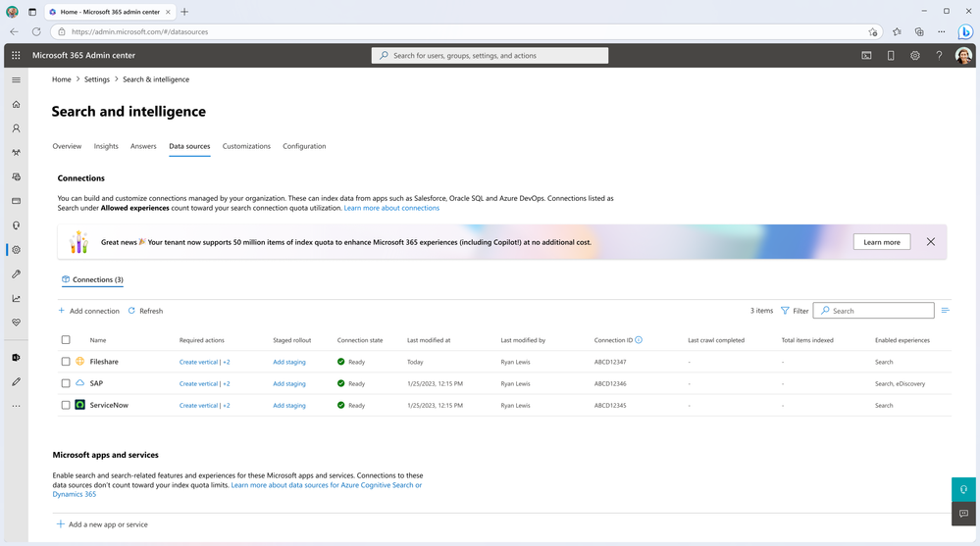Select the Connections (3) tab
Screen dimensions: 980x546
(x=92, y=280)
